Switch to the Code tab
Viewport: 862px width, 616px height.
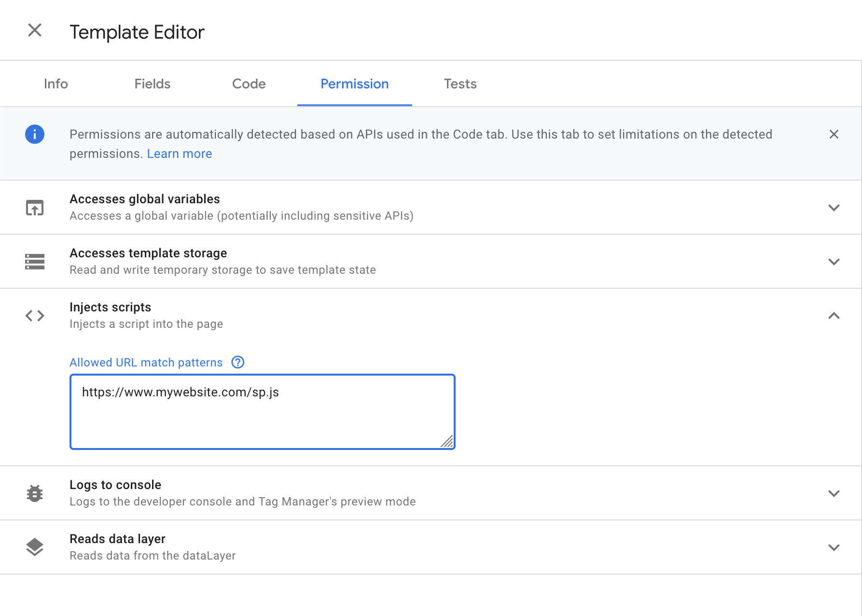tap(249, 84)
